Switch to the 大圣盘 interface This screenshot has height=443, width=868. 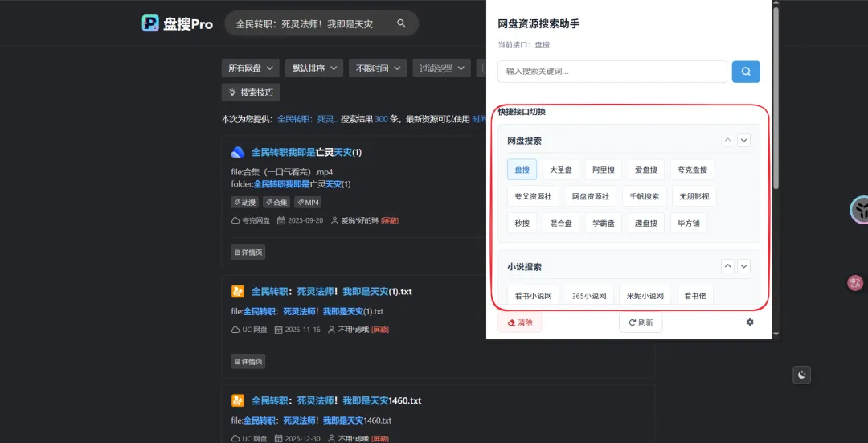tap(561, 170)
